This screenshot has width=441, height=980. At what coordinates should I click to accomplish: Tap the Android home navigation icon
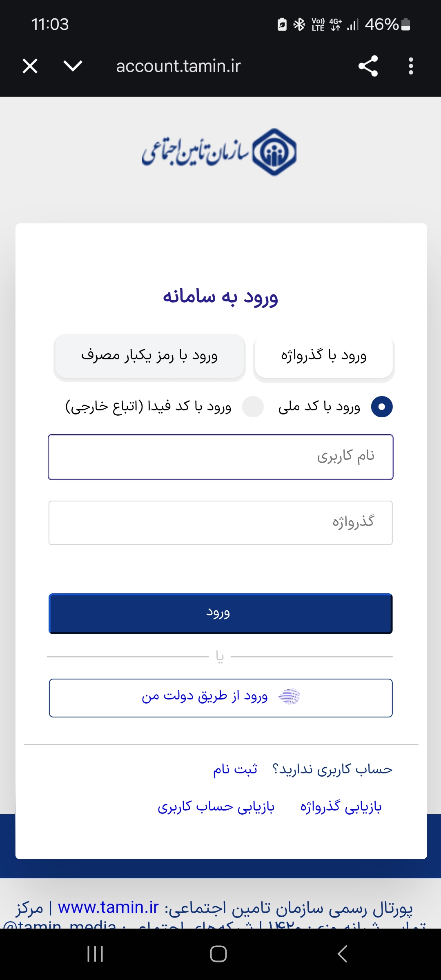coord(218,954)
